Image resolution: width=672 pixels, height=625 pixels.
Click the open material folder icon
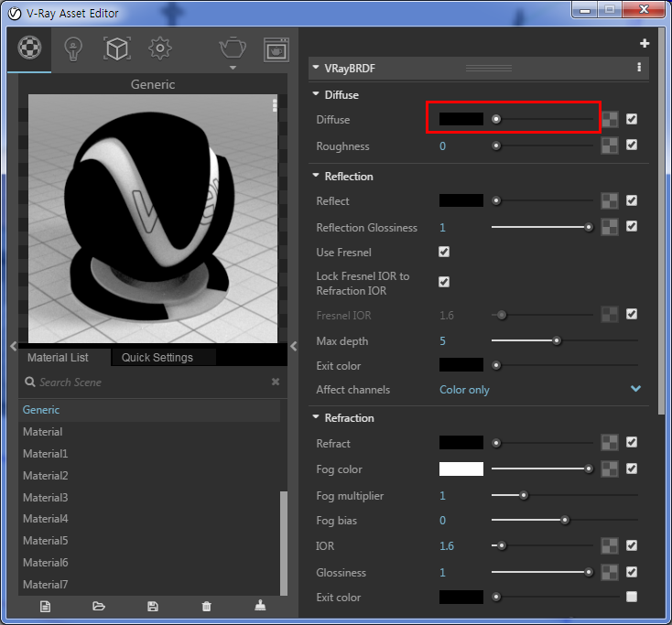coord(99,606)
